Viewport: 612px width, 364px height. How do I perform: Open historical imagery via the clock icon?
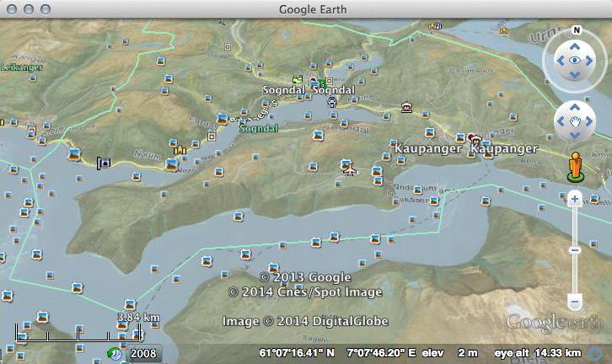[x=115, y=353]
